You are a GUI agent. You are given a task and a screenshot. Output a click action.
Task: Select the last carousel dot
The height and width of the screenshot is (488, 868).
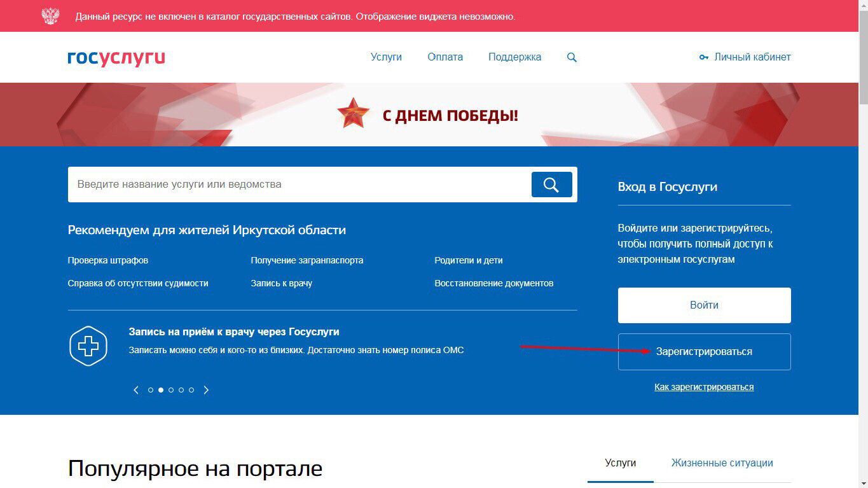[x=191, y=389]
